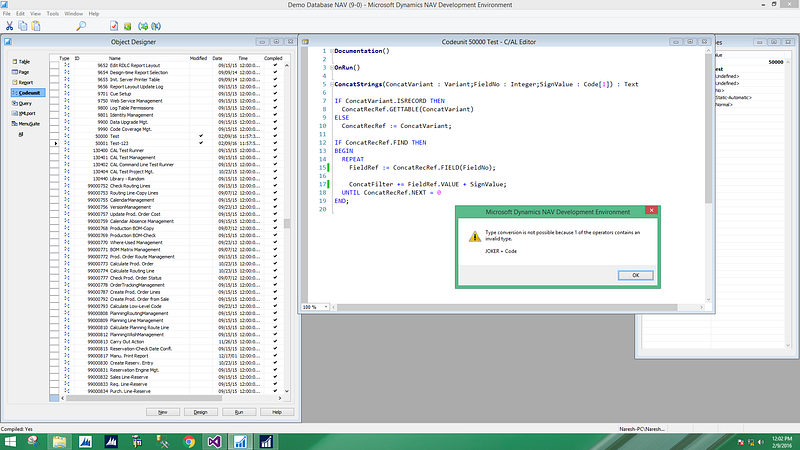The width and height of the screenshot is (800, 450).
Task: Click editor horizontal scrollbar right arrow
Action: pos(702,307)
